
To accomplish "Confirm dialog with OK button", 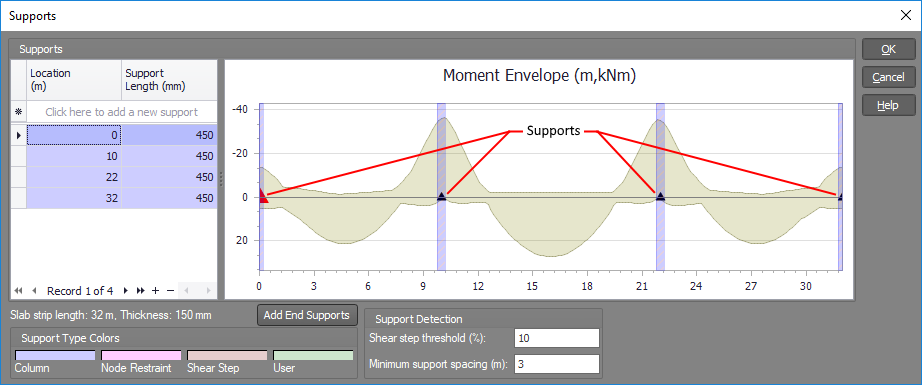I will coord(888,49).
